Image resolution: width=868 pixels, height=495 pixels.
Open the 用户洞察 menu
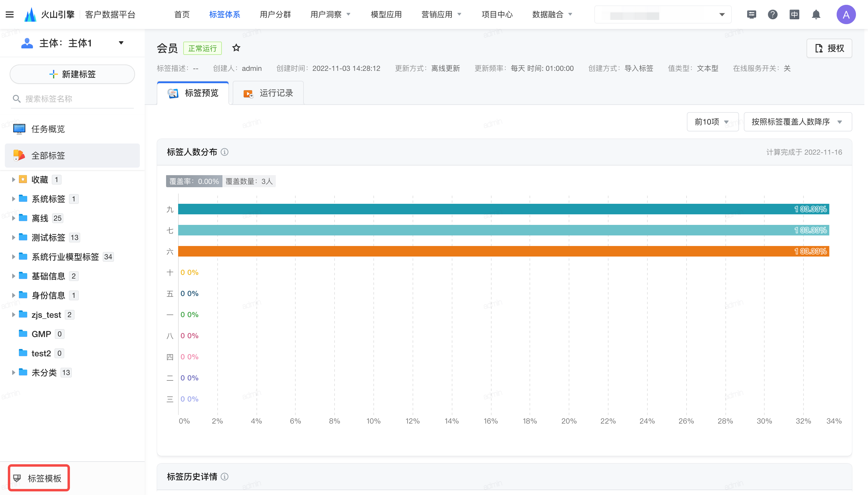coord(330,14)
